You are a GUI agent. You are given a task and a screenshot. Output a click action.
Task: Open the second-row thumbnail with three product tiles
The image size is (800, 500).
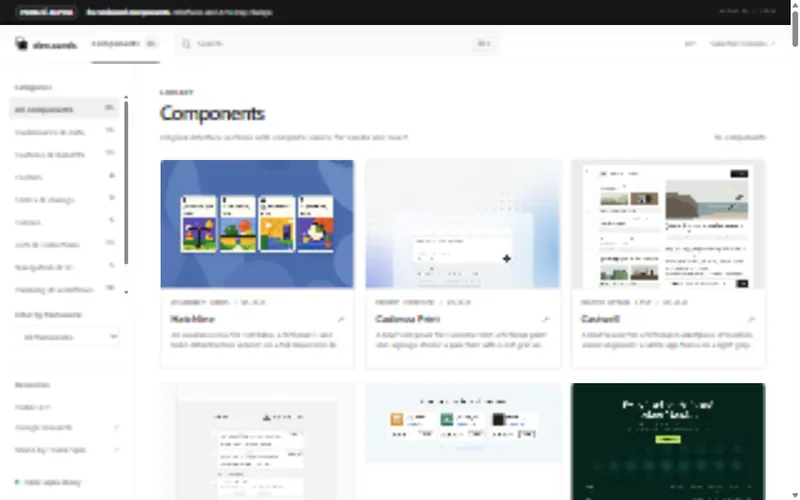(463, 422)
